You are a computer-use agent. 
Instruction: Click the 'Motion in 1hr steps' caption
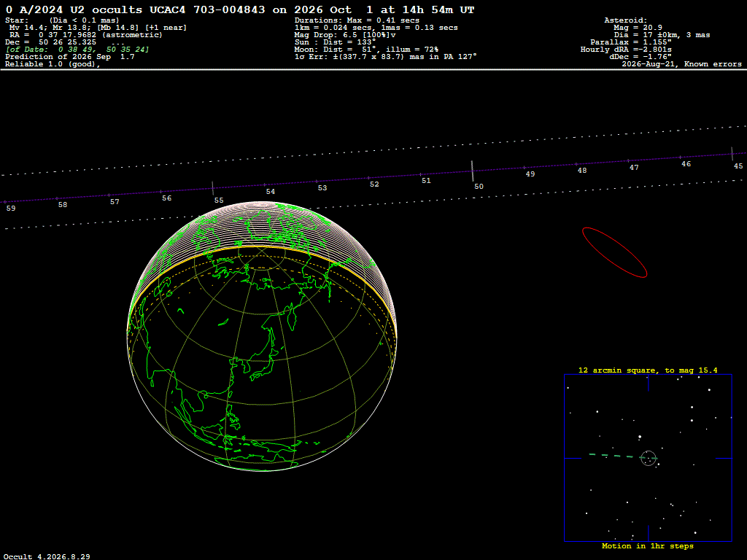[648, 546]
